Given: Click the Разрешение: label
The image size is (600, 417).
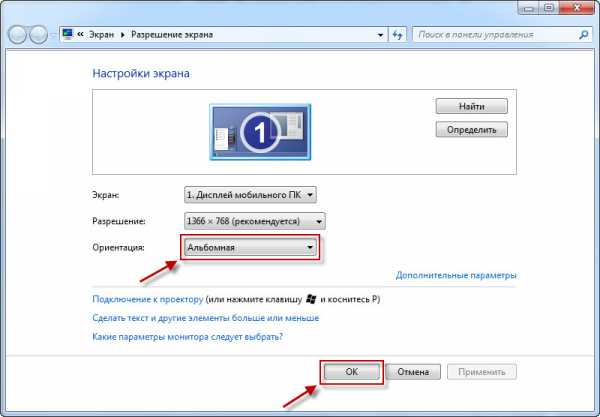Looking at the screenshot, I should [x=119, y=221].
